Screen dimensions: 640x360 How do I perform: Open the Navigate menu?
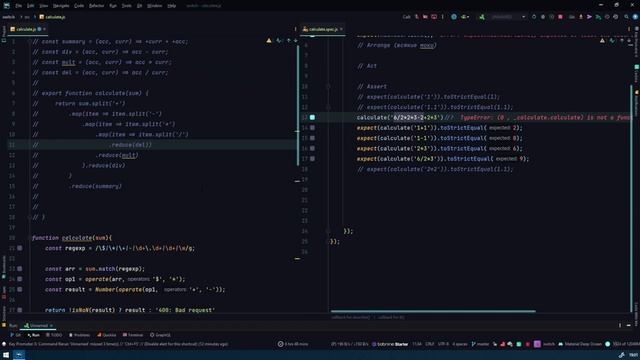61,6
